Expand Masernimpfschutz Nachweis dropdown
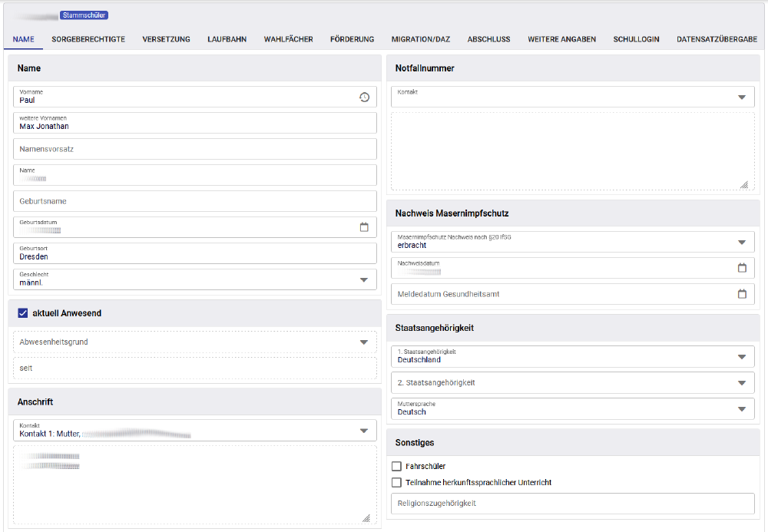Viewport: 768px width, 532px height. 741,242
